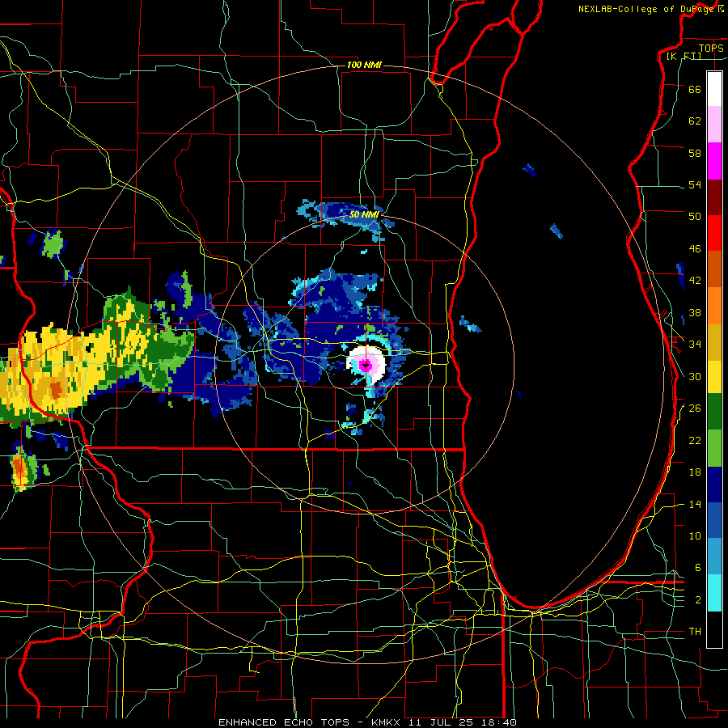
Task: Click the legend value "26"
Action: coord(695,408)
